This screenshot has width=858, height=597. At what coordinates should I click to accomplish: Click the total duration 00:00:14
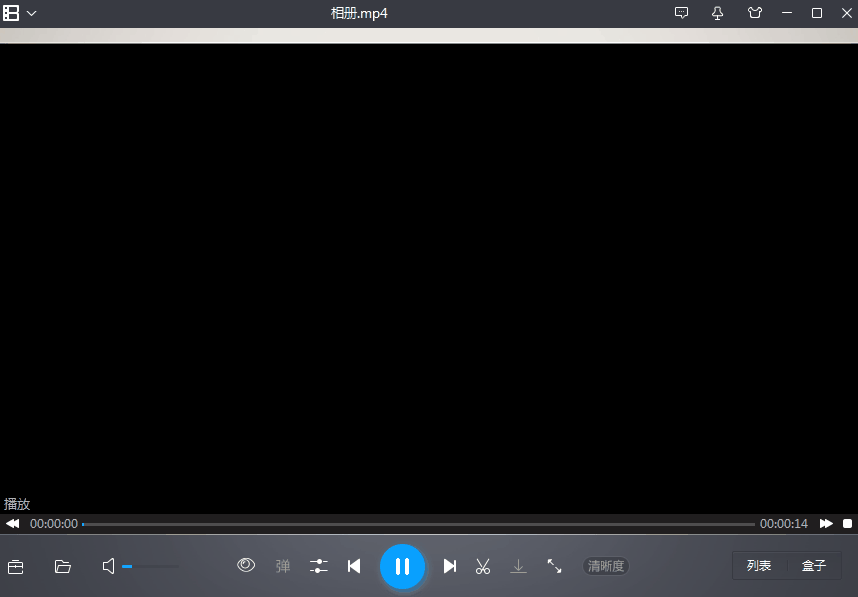[784, 524]
